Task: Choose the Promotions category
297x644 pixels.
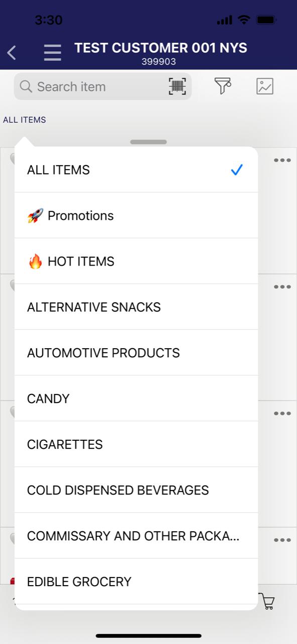Action: point(136,215)
